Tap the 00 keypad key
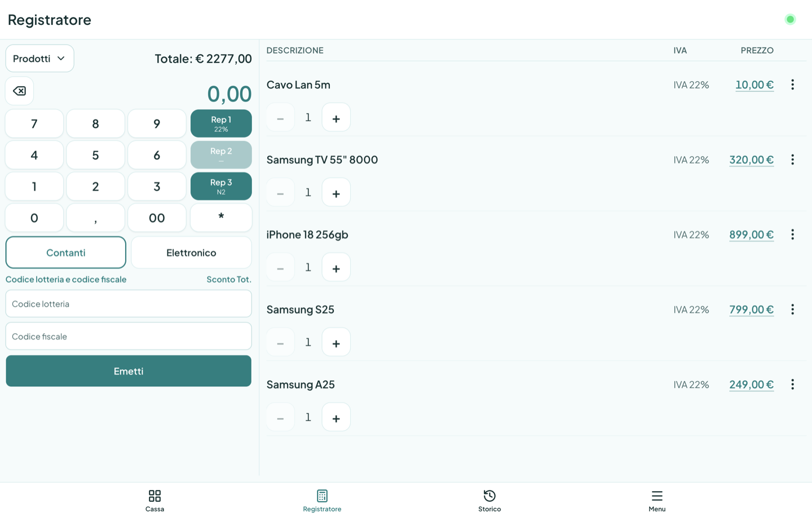Screen dimensions: 812x517 point(157,218)
